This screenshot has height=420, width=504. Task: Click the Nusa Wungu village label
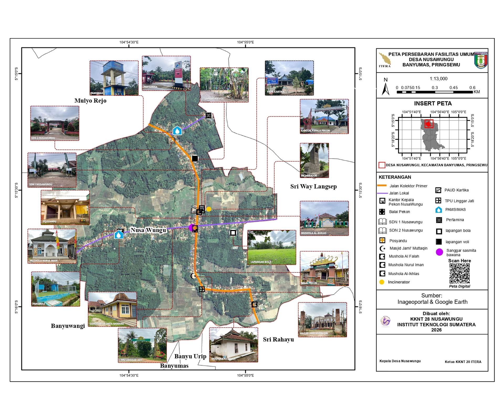click(x=148, y=230)
